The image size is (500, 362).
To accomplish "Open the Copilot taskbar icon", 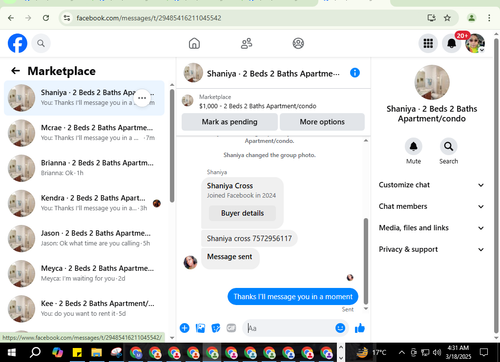I will [x=57, y=352].
